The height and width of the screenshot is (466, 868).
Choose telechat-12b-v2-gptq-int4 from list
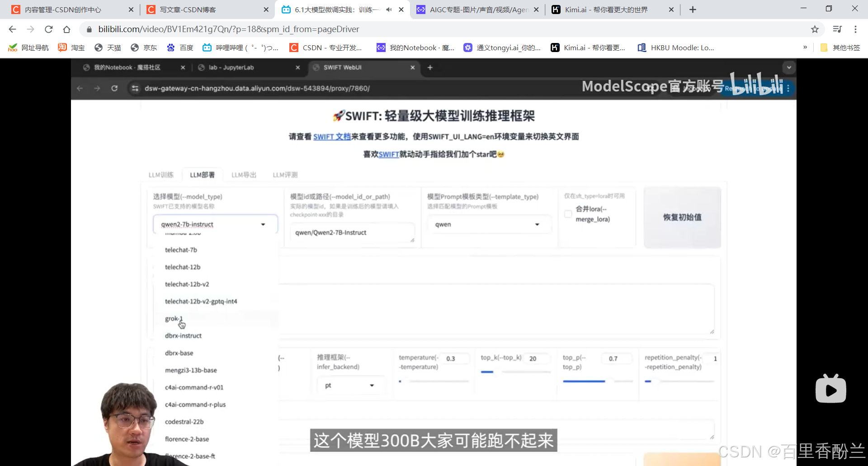coord(201,301)
